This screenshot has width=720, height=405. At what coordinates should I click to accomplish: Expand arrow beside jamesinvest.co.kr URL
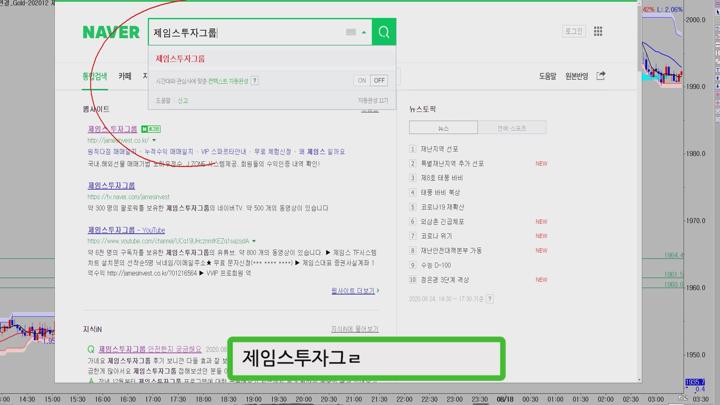154,141
